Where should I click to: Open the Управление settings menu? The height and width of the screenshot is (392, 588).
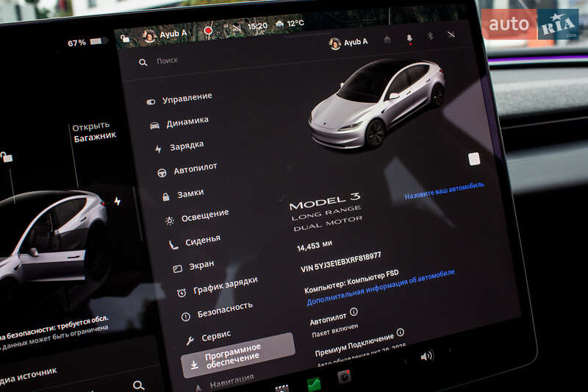(187, 97)
